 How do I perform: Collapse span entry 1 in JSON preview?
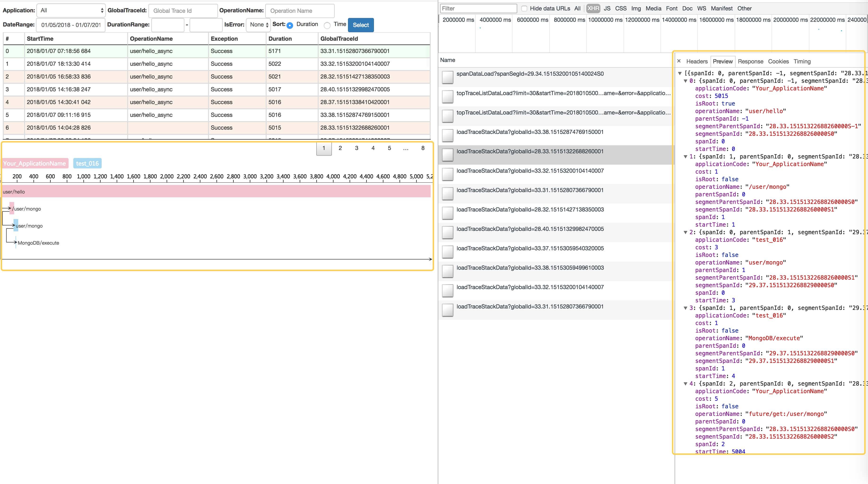[x=685, y=157]
